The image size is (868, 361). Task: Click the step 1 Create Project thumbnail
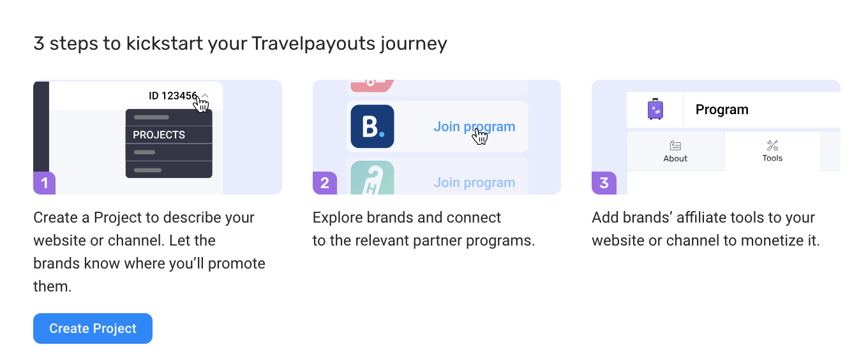158,137
